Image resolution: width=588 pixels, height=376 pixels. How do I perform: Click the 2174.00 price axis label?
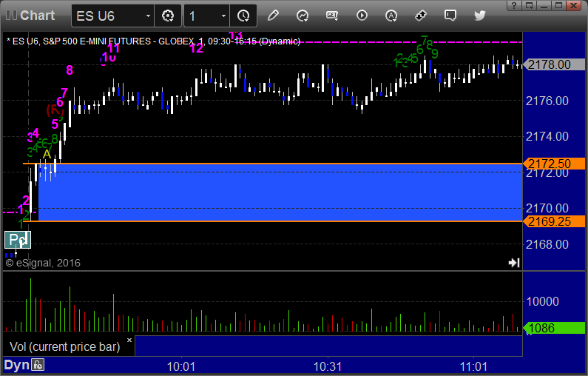(547, 136)
